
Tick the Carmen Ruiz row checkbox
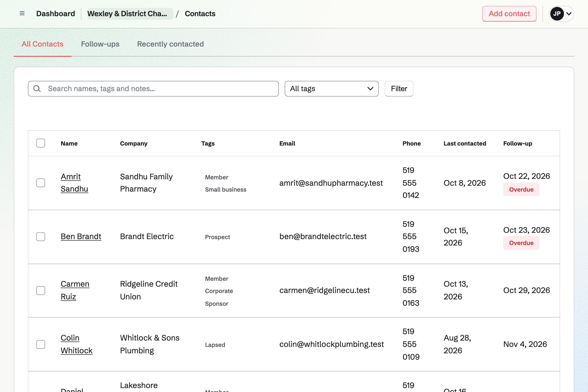[40, 291]
